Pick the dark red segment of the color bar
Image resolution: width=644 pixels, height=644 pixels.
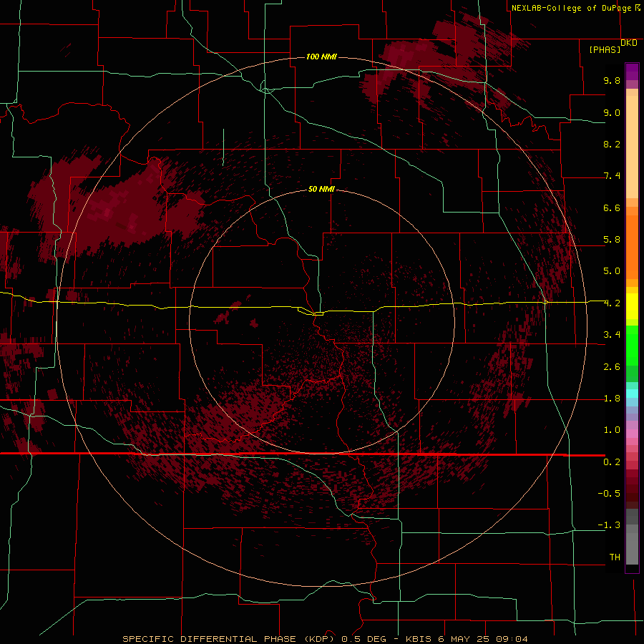coord(632,489)
